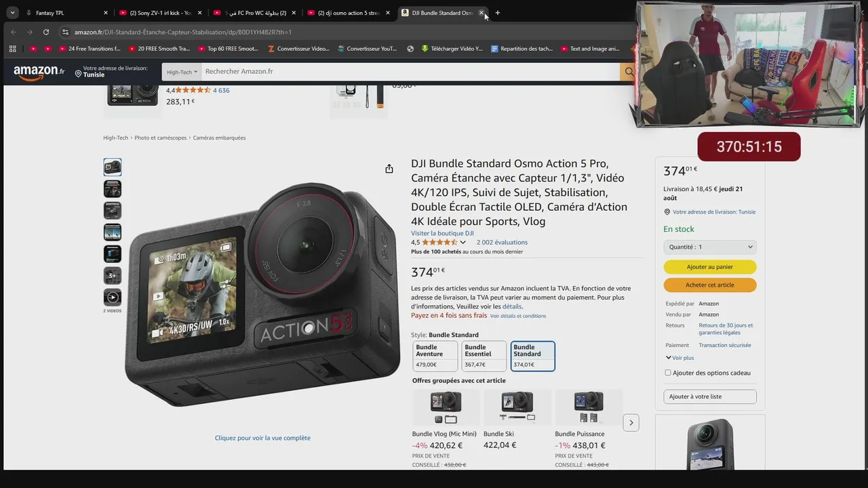Open the apps grid in bookmarks bar
Screen dimensions: 868x488
point(12,49)
